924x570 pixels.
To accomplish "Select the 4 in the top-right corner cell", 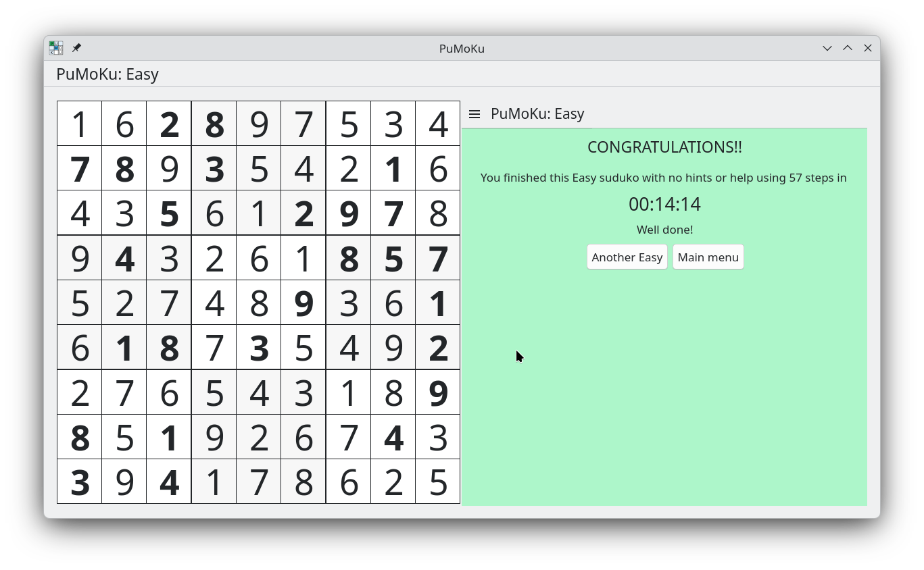I will click(x=438, y=124).
